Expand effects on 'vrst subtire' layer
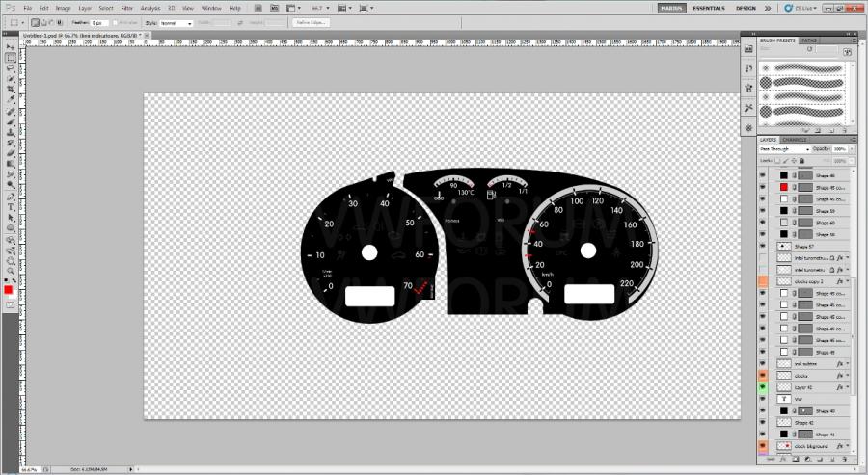 pyautogui.click(x=848, y=364)
